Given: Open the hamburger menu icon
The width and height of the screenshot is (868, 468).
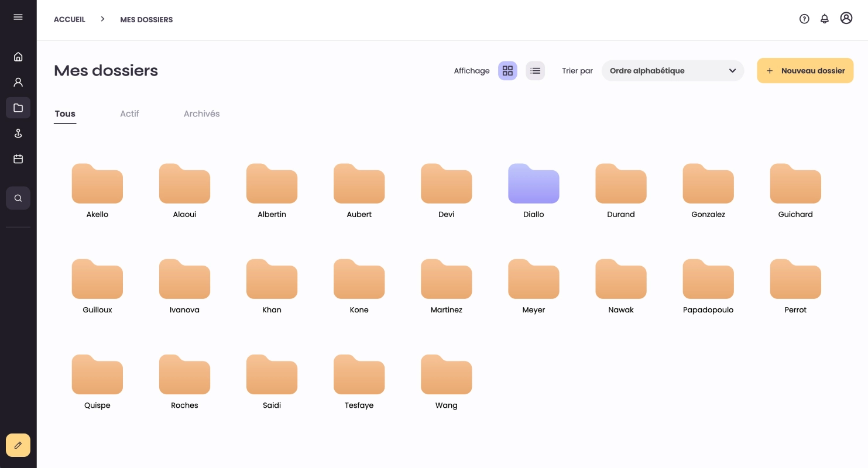Looking at the screenshot, I should coord(18,17).
